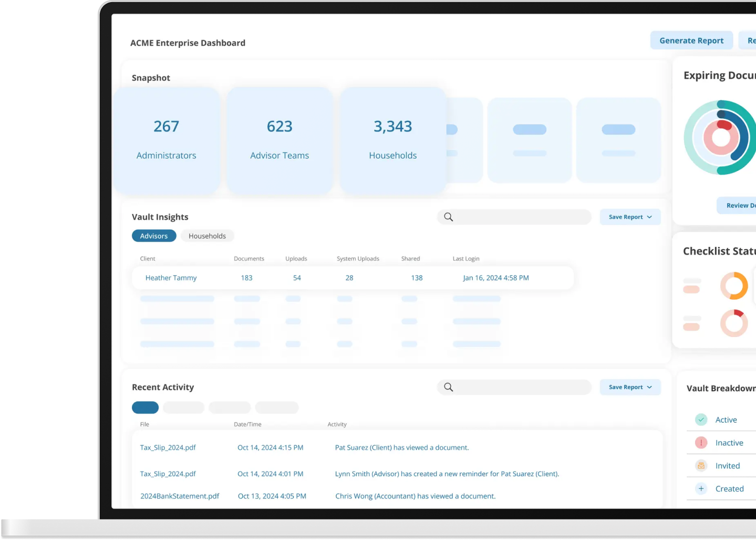756x540 pixels.
Task: Open Save Report dropdown in Vault Insights
Action: [x=630, y=217]
